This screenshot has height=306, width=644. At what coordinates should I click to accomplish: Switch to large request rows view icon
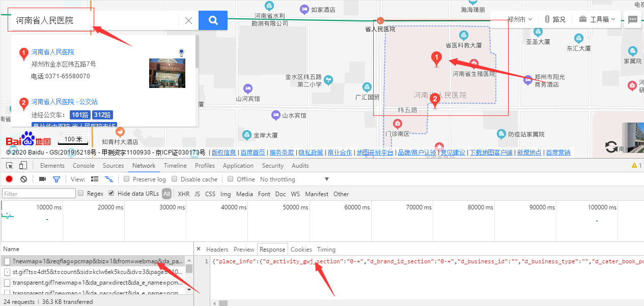(x=95, y=179)
